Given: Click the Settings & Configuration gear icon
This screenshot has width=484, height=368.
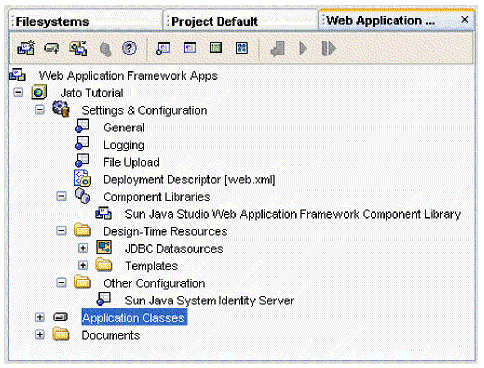Looking at the screenshot, I should tap(61, 109).
